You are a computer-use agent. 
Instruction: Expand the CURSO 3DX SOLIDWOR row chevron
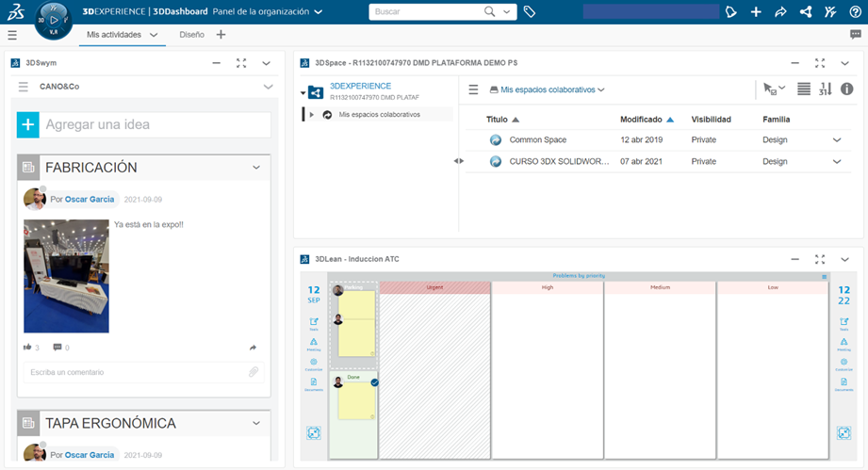(x=837, y=161)
